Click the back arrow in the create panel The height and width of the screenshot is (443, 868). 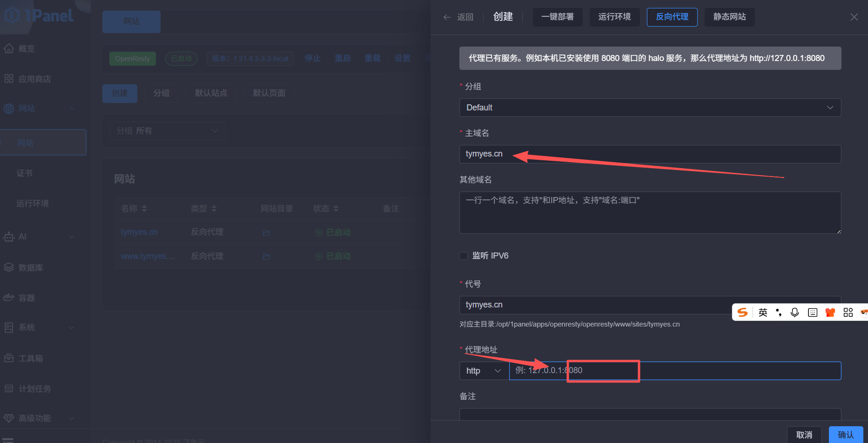tap(447, 17)
